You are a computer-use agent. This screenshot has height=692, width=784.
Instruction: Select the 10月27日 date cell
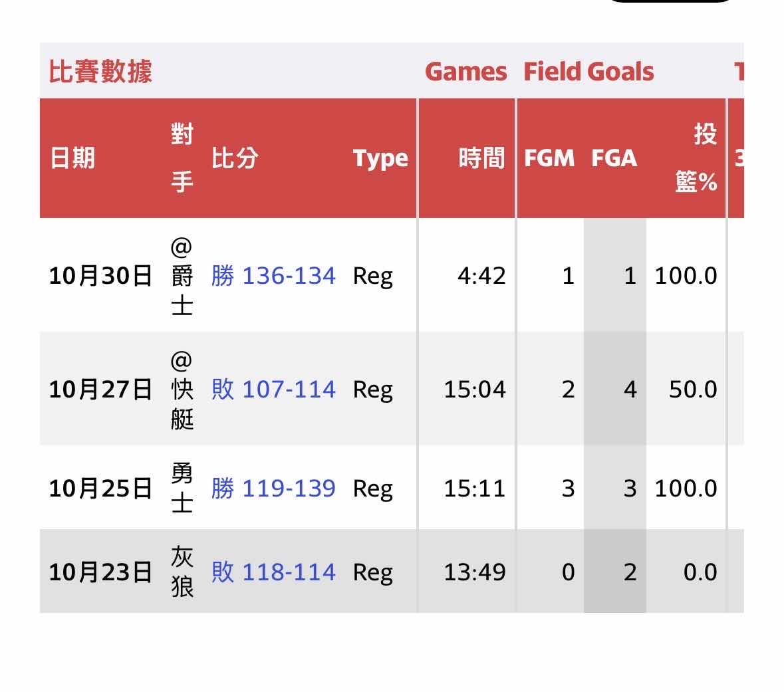tap(100, 389)
